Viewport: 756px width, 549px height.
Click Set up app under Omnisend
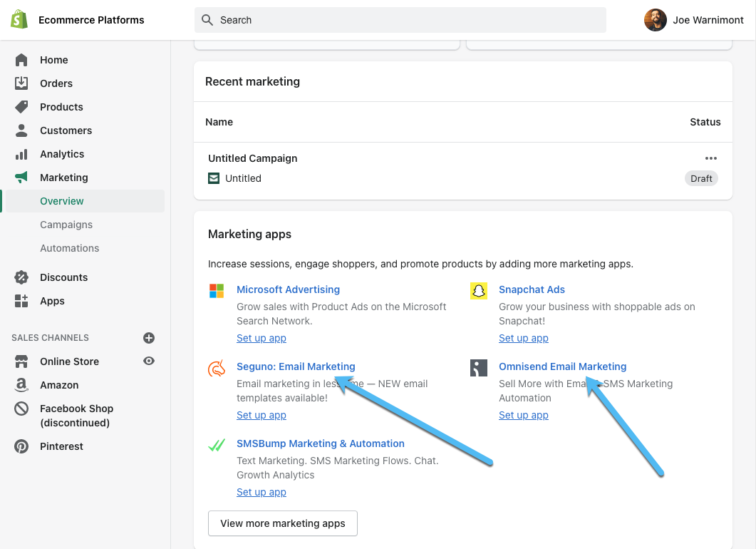pos(523,415)
